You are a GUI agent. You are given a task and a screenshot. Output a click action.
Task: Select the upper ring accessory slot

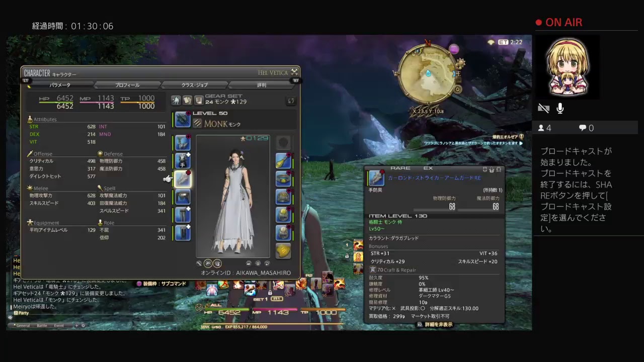coord(284,215)
